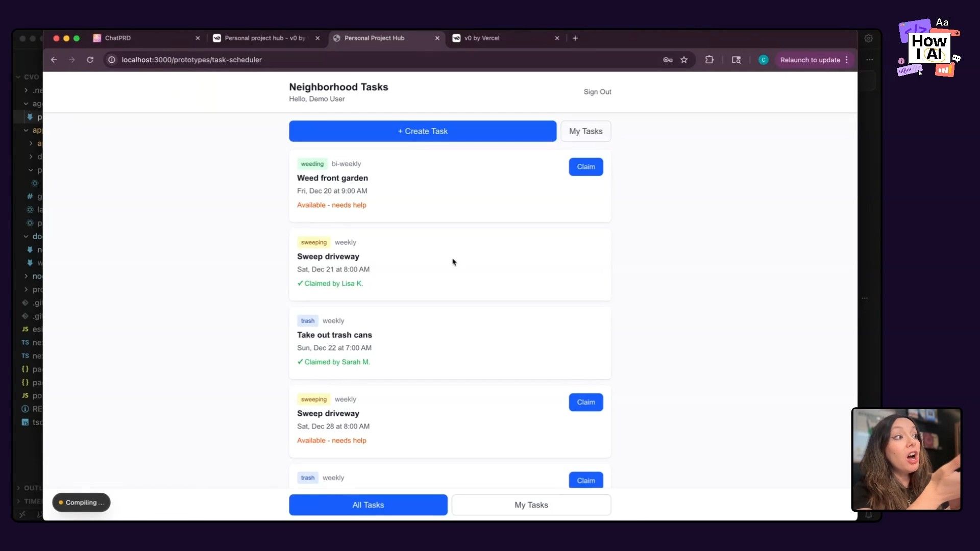
Task: Claim the Dec 28 Sweep driveway task
Action: click(x=586, y=402)
